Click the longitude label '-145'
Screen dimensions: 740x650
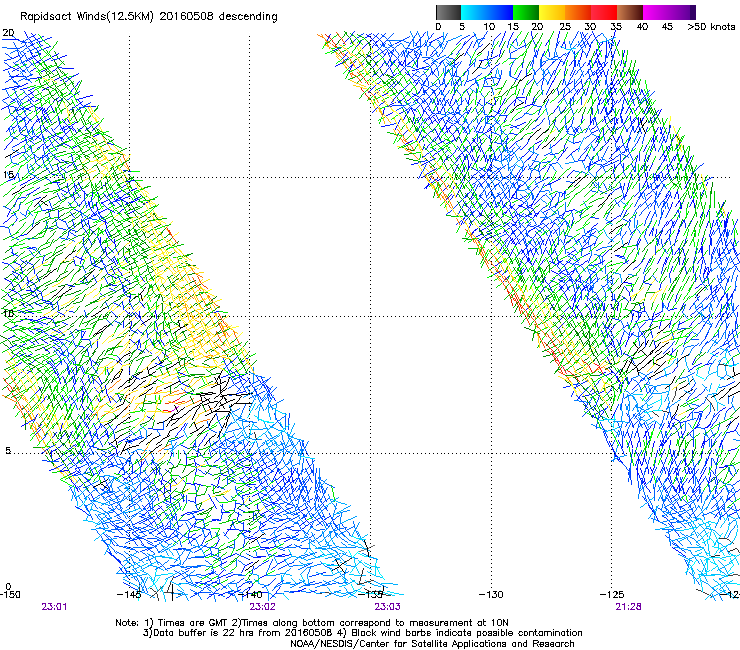point(129,594)
